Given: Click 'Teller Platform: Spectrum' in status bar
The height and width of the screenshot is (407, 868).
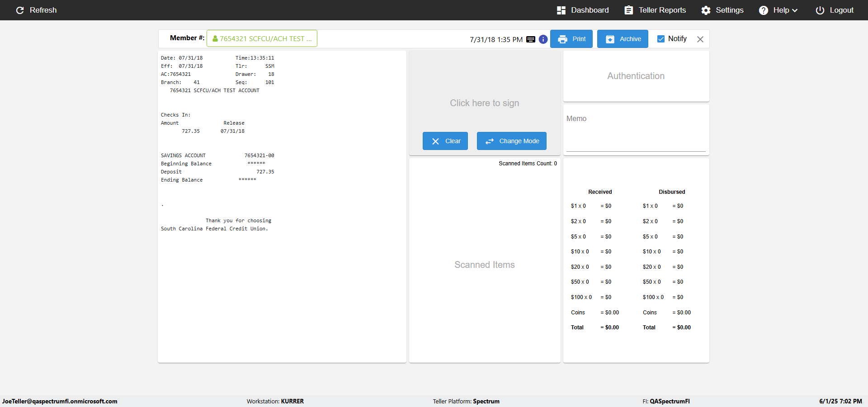Looking at the screenshot, I should click(466, 401).
